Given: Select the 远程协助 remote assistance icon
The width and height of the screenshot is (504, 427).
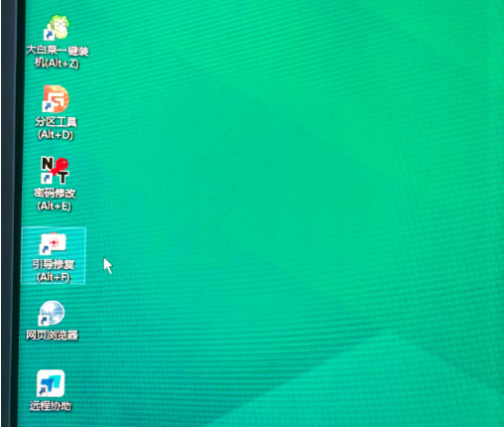Looking at the screenshot, I should [51, 383].
